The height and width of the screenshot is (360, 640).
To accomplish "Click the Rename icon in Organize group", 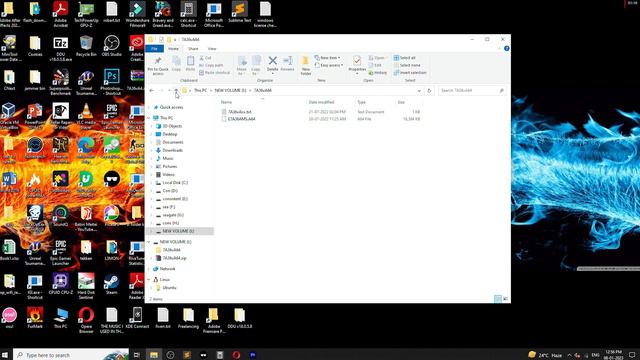I will click(x=287, y=64).
